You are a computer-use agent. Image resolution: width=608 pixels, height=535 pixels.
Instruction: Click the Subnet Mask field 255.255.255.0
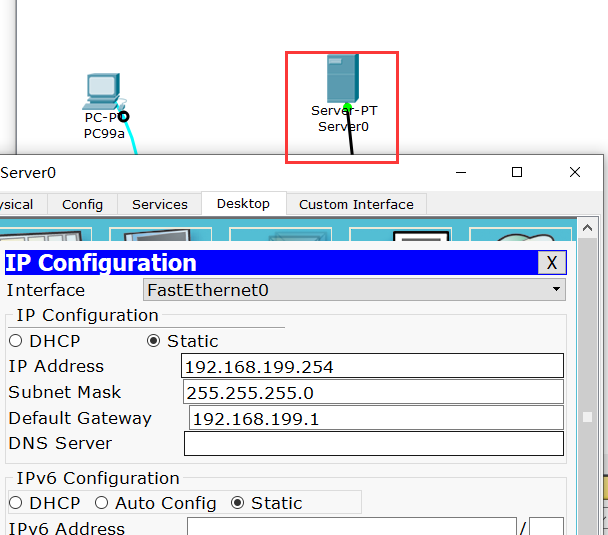[x=373, y=392]
